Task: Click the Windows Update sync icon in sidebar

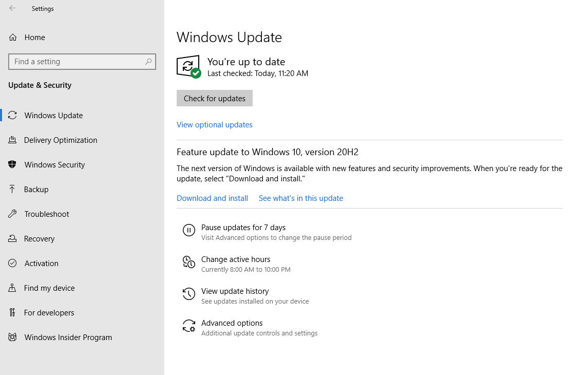Action: pos(12,115)
